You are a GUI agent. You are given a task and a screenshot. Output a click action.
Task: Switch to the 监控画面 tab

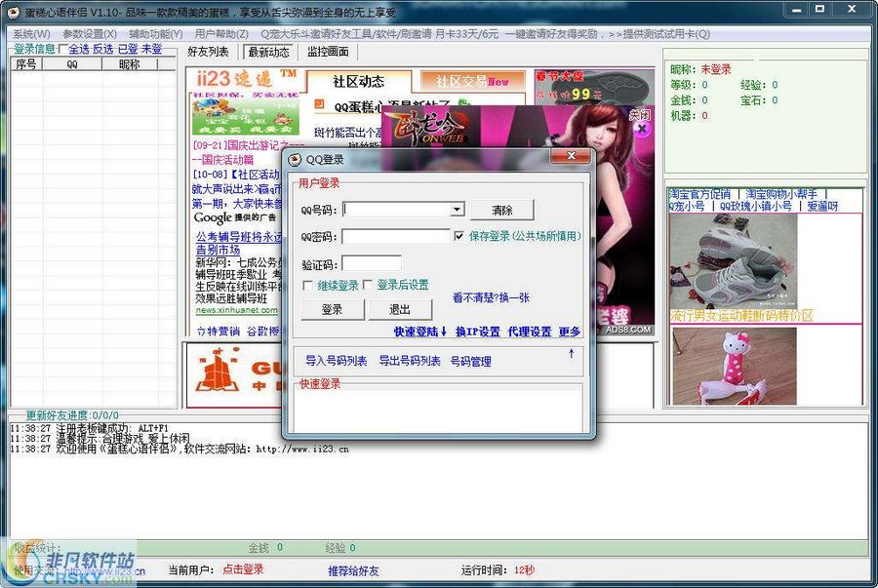point(327,52)
